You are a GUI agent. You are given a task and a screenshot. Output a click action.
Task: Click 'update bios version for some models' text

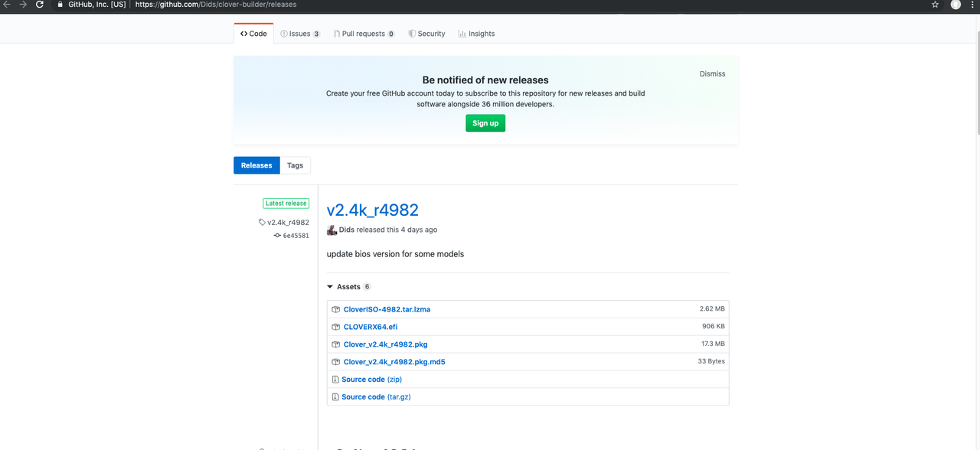click(395, 254)
